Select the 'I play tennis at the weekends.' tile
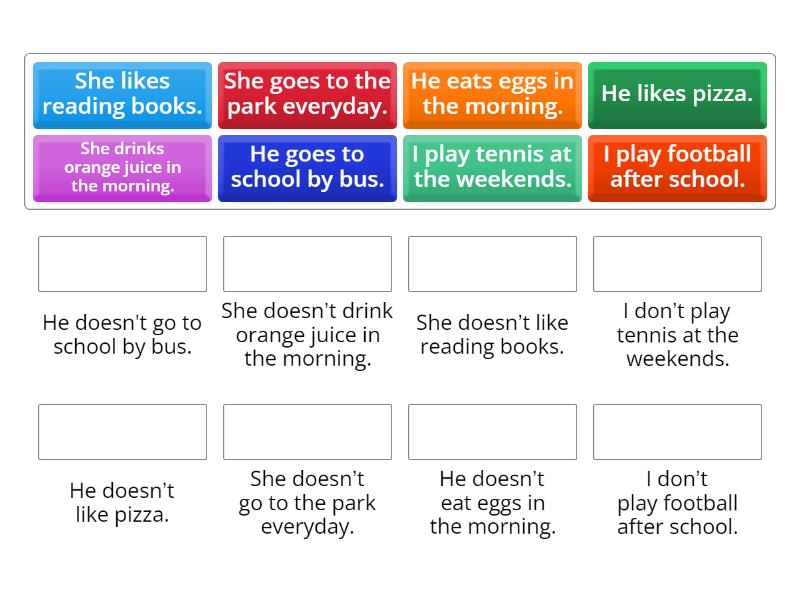Screen dimensions: 800x600 pyautogui.click(x=492, y=168)
